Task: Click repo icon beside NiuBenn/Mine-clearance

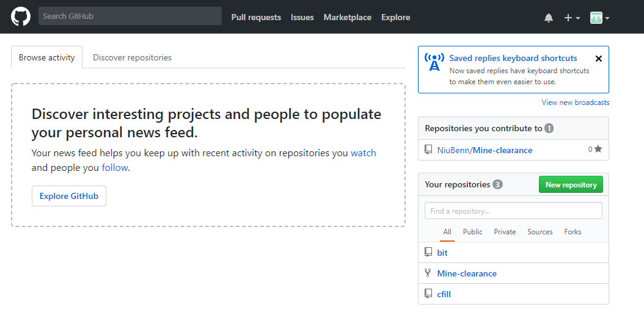Action: (428, 150)
